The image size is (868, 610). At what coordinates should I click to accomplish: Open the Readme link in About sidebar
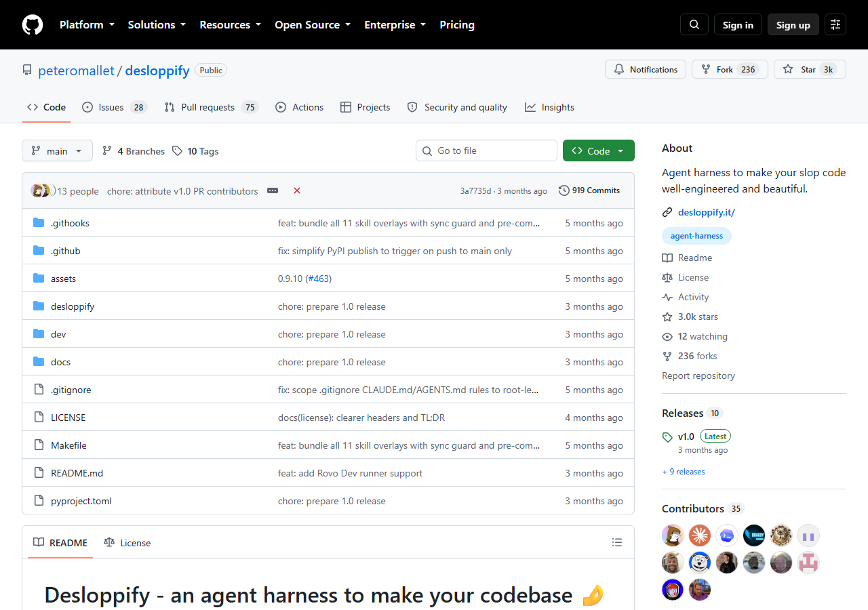coord(687,258)
